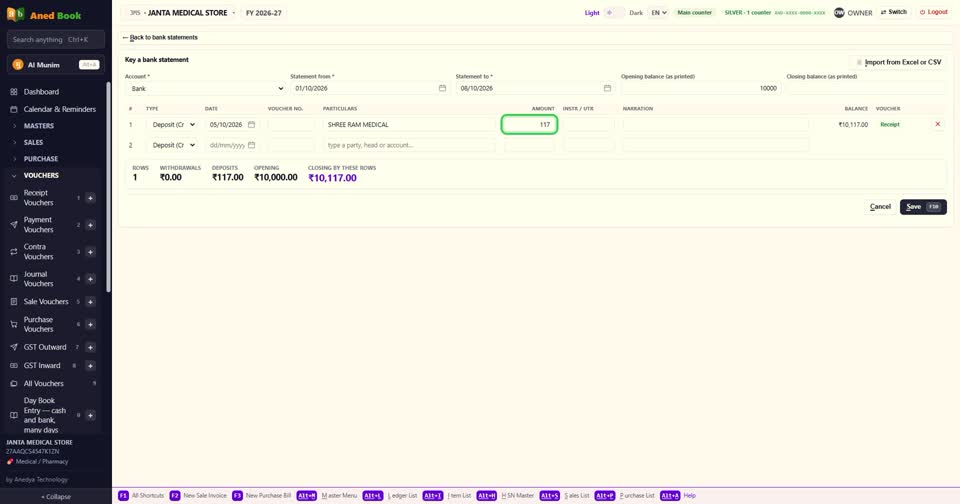This screenshot has width=960, height=504.
Task: Click the Contra Vouchers swap icon
Action: [13, 252]
